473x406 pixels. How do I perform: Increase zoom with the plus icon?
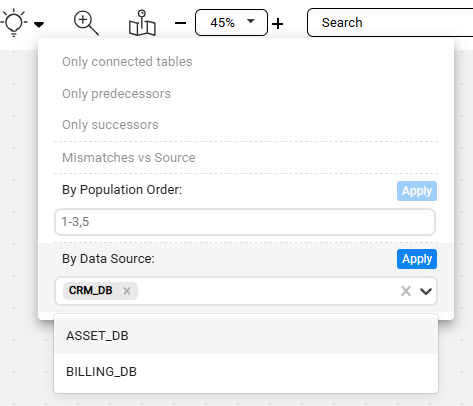click(x=277, y=24)
